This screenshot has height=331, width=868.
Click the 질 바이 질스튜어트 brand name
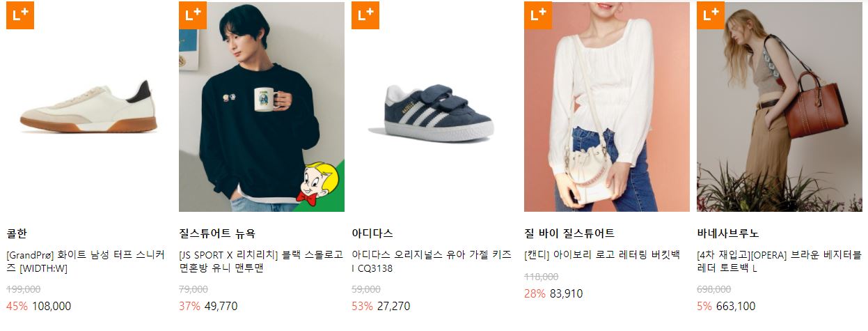pyautogui.click(x=569, y=233)
